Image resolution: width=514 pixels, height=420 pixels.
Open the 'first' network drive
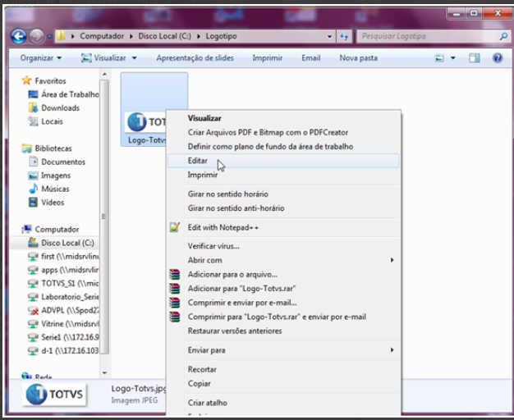[63, 256]
